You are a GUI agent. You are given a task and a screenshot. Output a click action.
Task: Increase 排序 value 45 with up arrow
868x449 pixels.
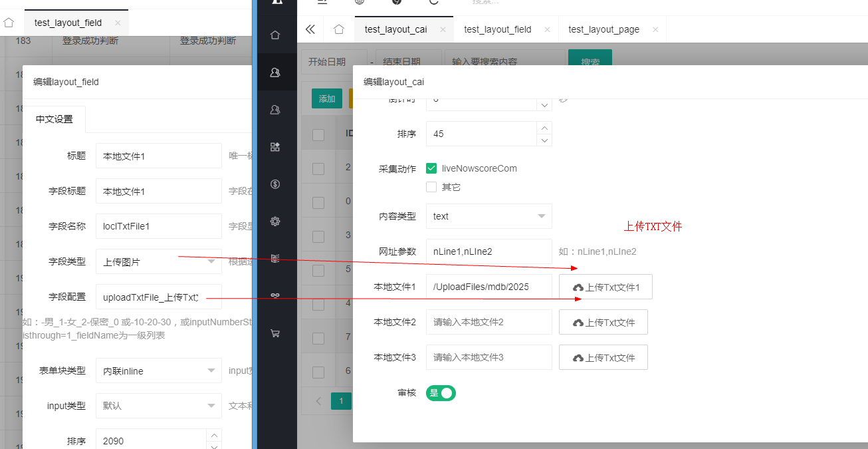click(544, 128)
